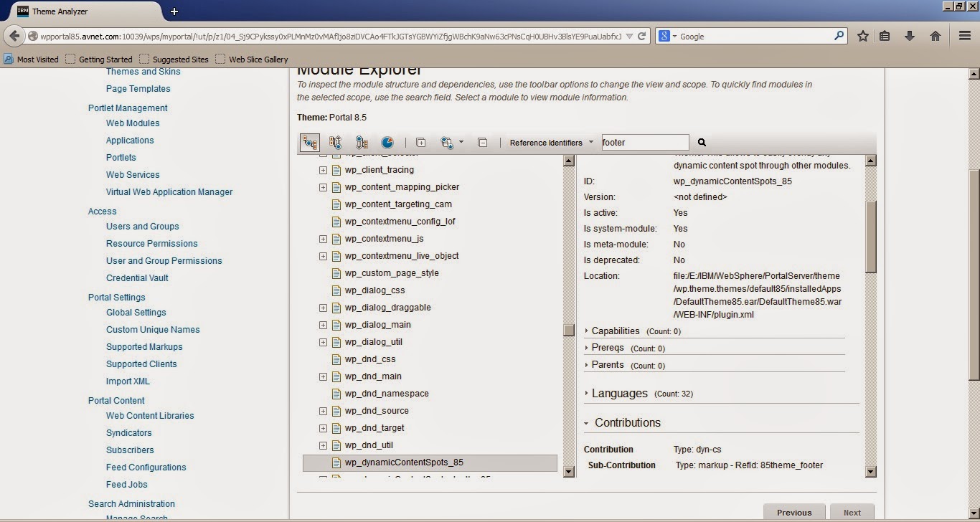
Task: Open the Portlets link
Action: click(x=121, y=158)
